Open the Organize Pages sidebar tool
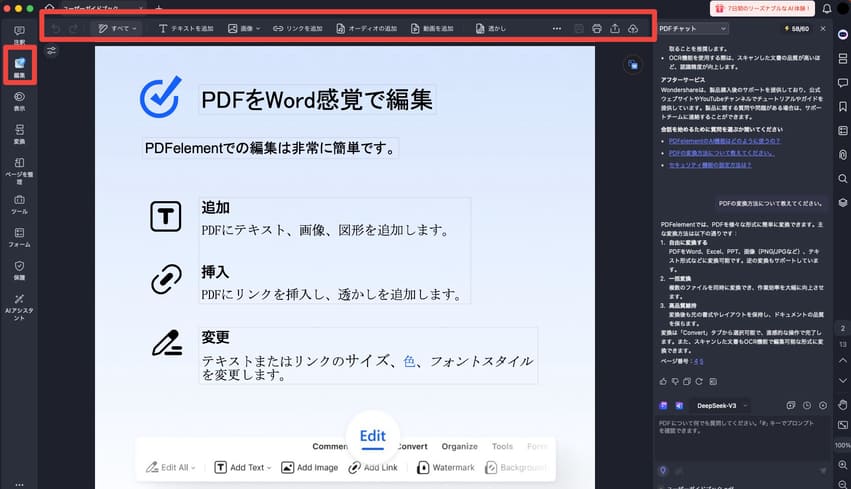Image resolution: width=851 pixels, height=489 pixels. (x=19, y=171)
